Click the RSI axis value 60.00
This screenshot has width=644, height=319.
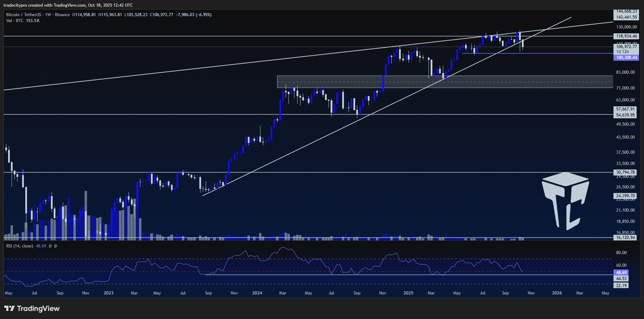click(x=622, y=265)
